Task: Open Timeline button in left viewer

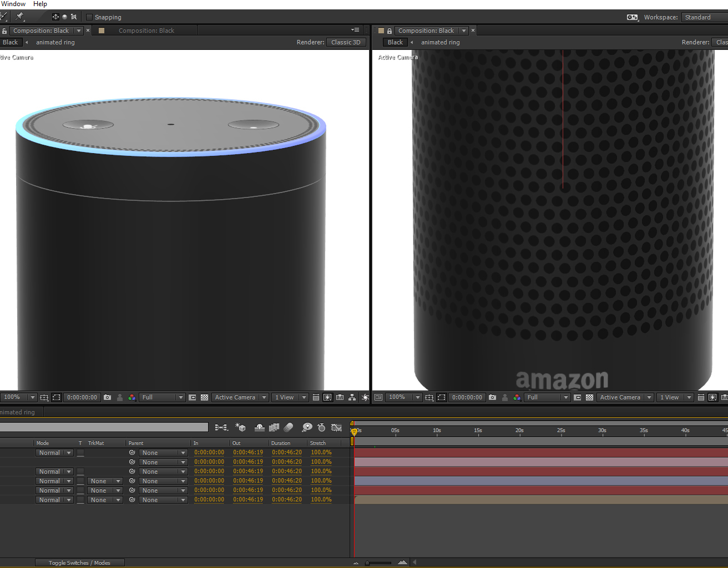Action: click(x=340, y=397)
